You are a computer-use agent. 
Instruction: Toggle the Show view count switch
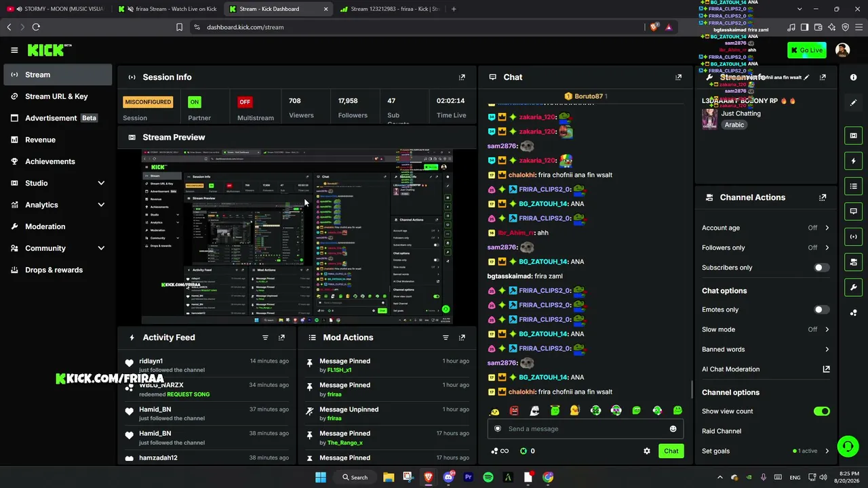pyautogui.click(x=821, y=411)
